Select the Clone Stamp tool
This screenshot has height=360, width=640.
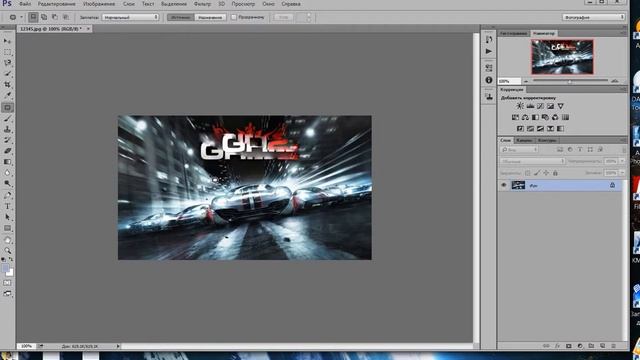click(7, 129)
